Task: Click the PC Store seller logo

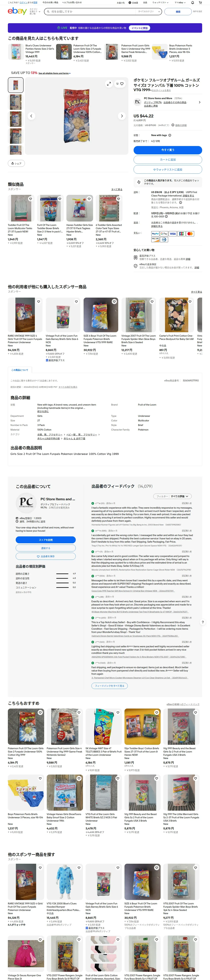Action: [138, 102]
